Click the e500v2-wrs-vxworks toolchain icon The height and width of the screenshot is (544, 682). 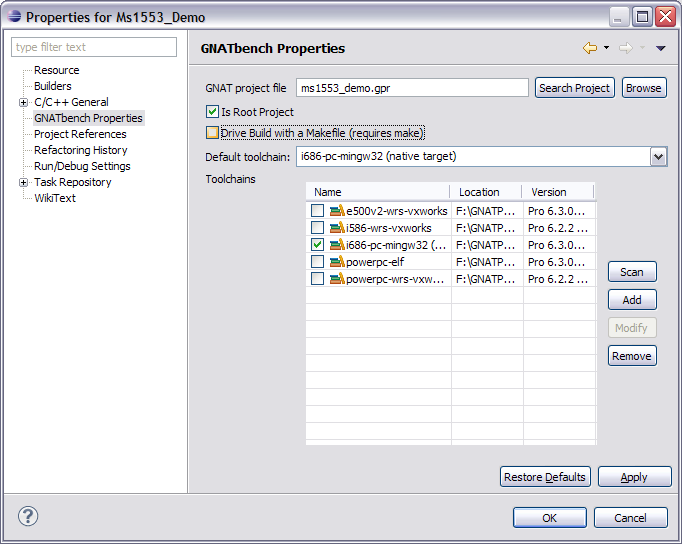pos(337,211)
